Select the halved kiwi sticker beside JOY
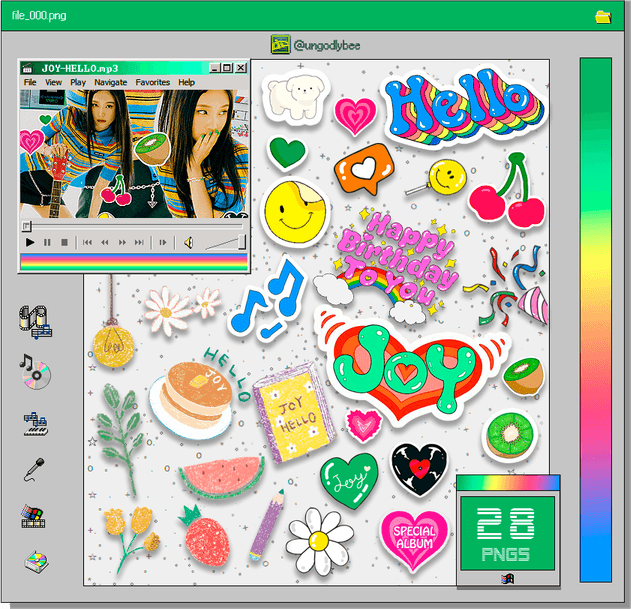 524,377
